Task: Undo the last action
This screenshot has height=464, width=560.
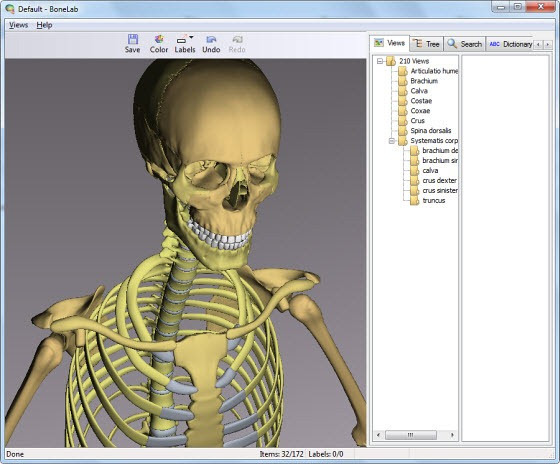Action: pos(211,44)
